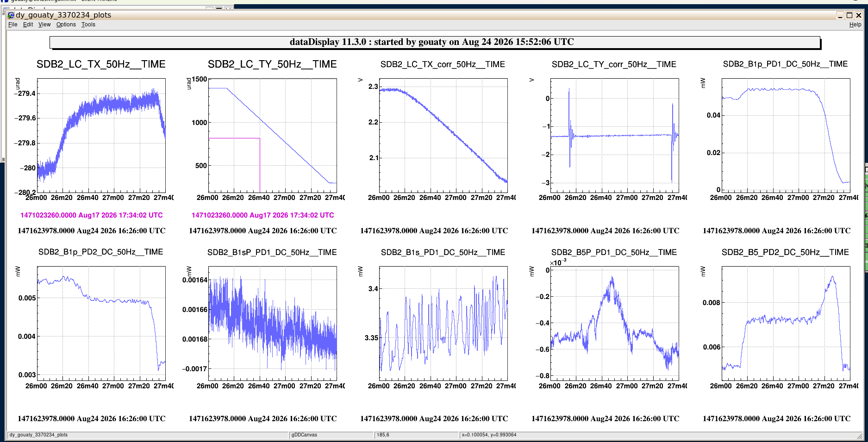
Task: Open the Options menu
Action: coord(66,25)
